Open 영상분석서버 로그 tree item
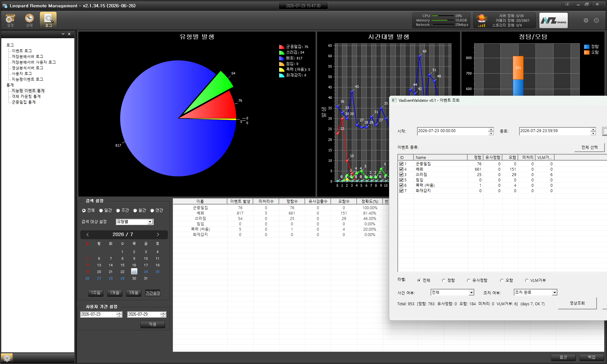Viewport: 607px width, 364px height. (x=28, y=68)
